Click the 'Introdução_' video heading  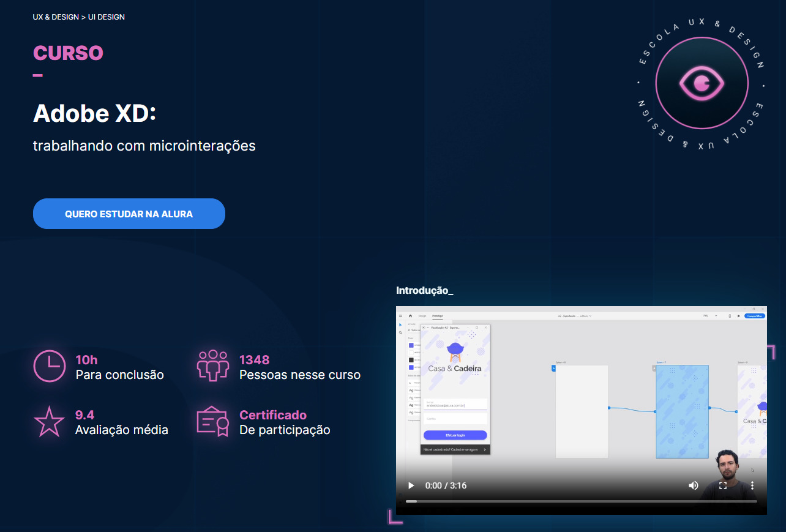(x=424, y=291)
